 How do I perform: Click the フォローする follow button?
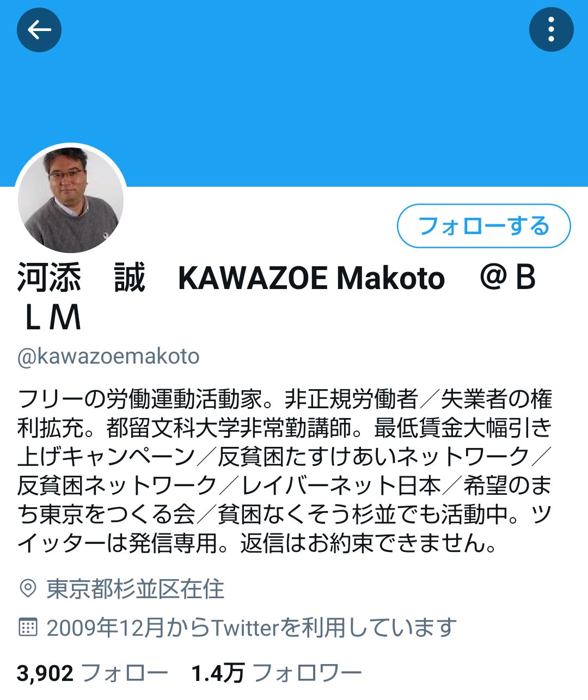(483, 226)
